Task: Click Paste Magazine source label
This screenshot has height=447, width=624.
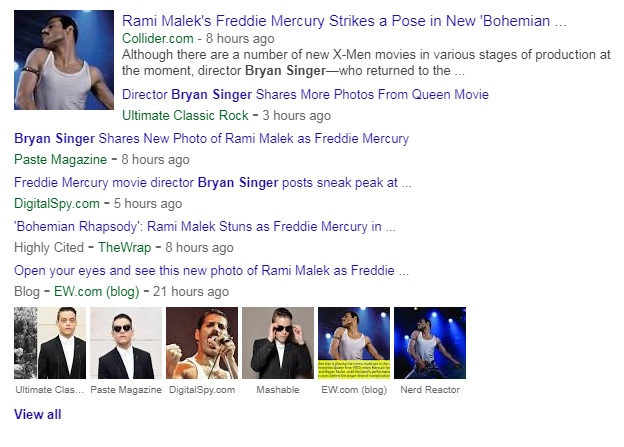Action: tap(60, 159)
